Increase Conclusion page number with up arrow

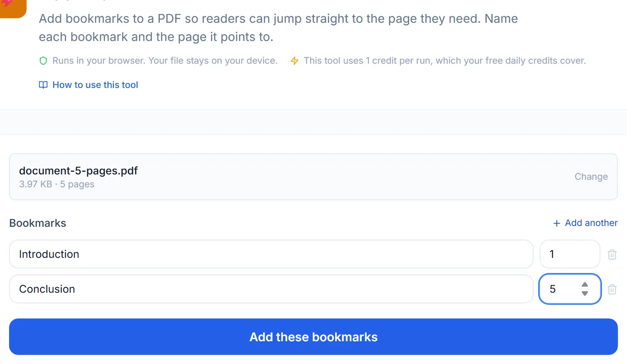[585, 284]
